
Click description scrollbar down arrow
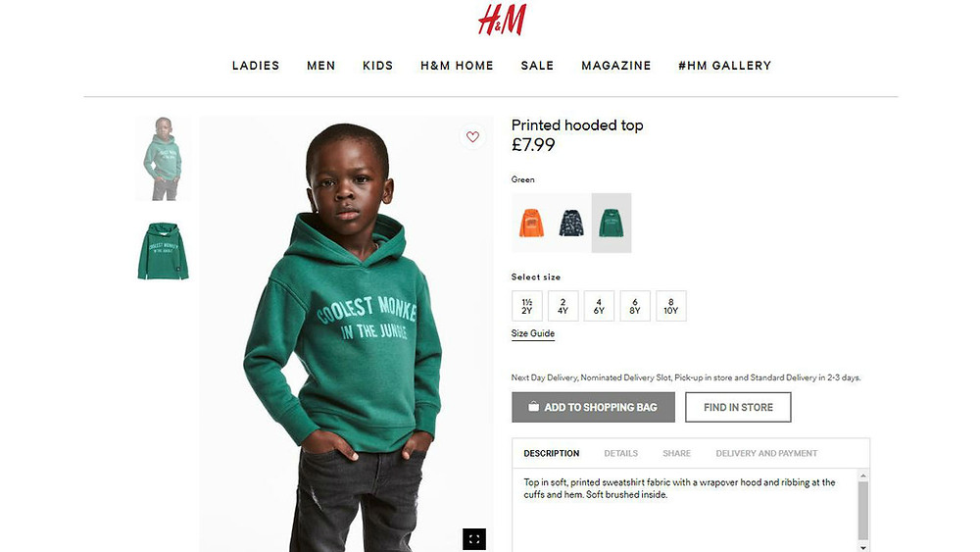tap(863, 547)
